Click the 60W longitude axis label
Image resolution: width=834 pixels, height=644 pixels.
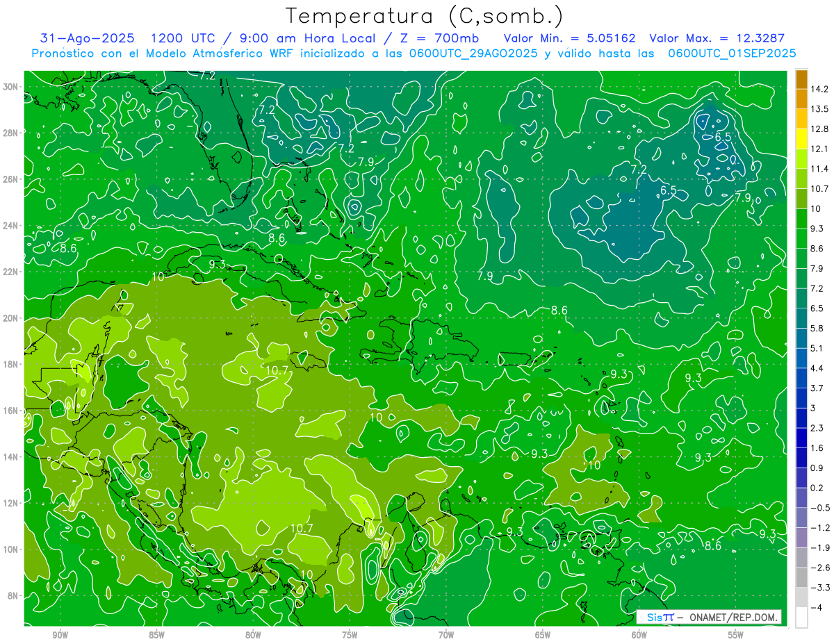tap(639, 635)
